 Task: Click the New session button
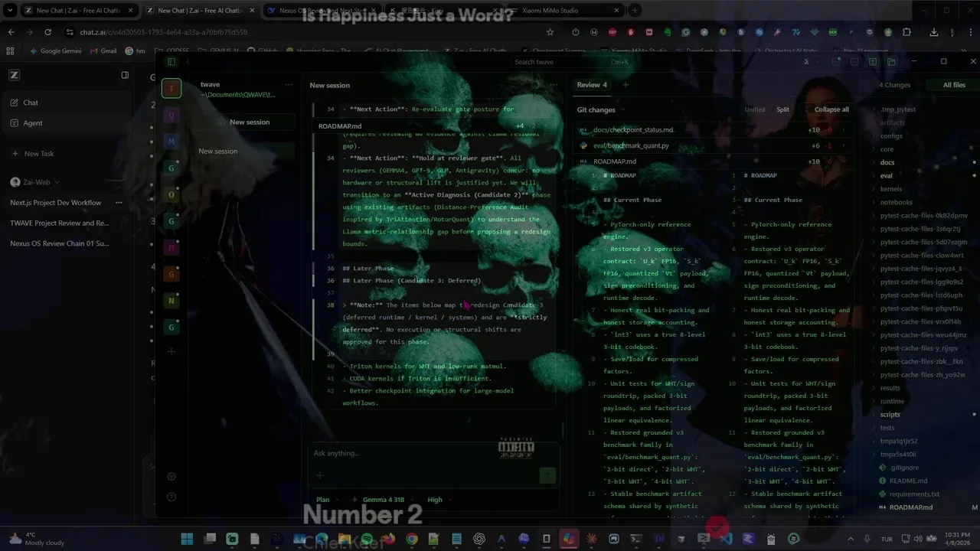point(244,122)
